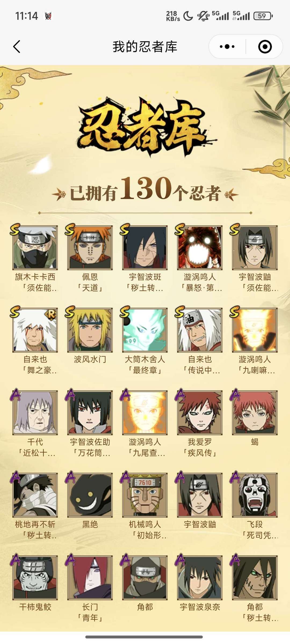Select the 黑绝 ninja portrait
Image resolution: width=290 pixels, height=644 pixels.
[90, 495]
